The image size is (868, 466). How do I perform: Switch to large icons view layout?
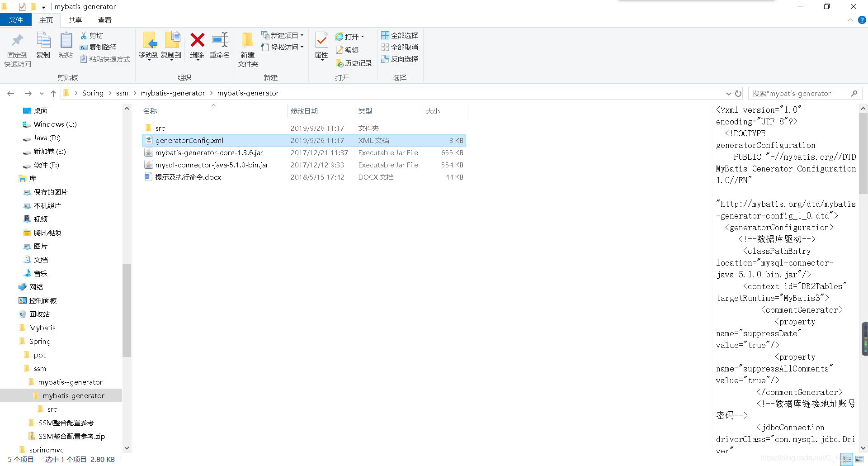tap(859, 459)
